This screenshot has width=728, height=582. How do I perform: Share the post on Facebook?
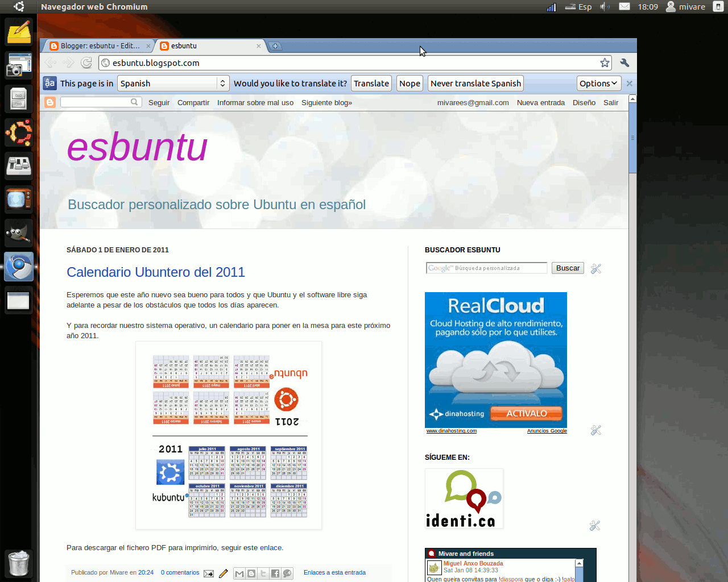pyautogui.click(x=275, y=573)
